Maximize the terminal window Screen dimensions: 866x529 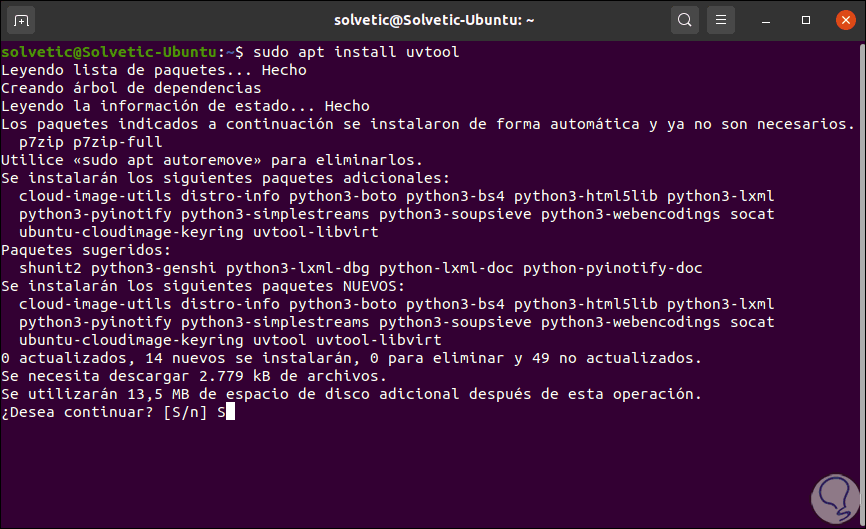pos(806,20)
